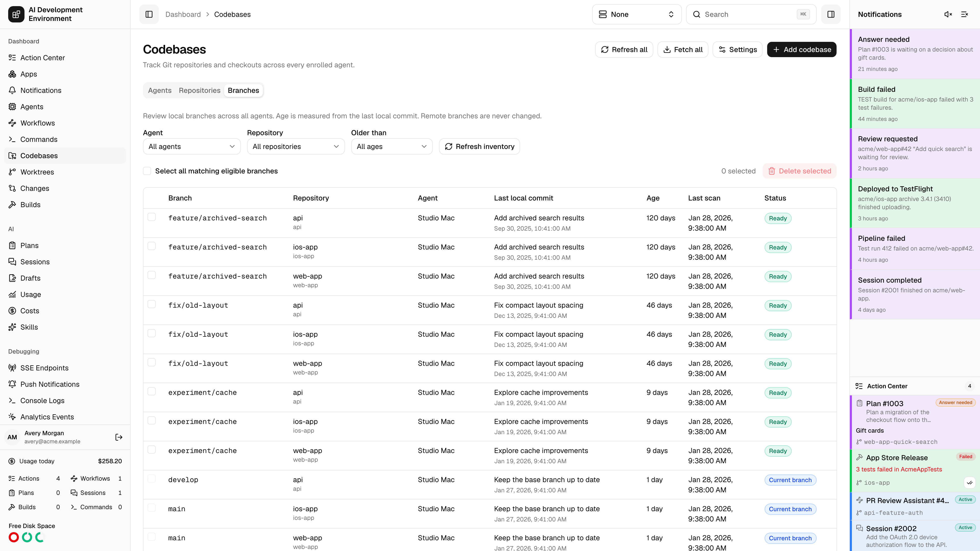Select the Branches tab

tap(243, 91)
